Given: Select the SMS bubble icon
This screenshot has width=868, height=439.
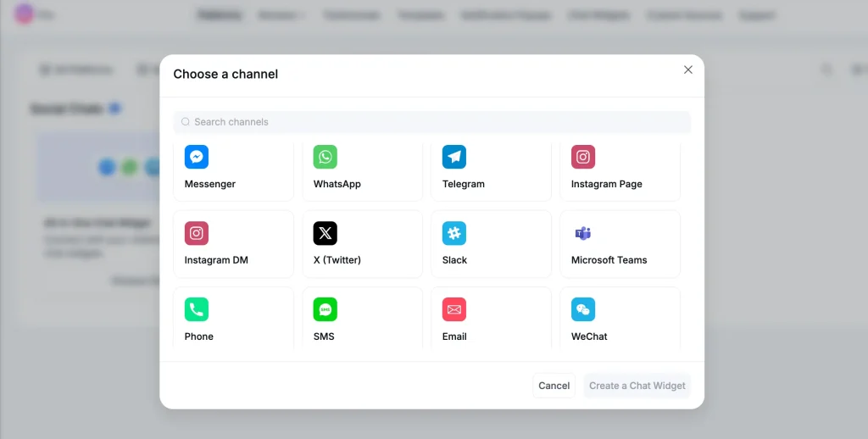Looking at the screenshot, I should [325, 309].
